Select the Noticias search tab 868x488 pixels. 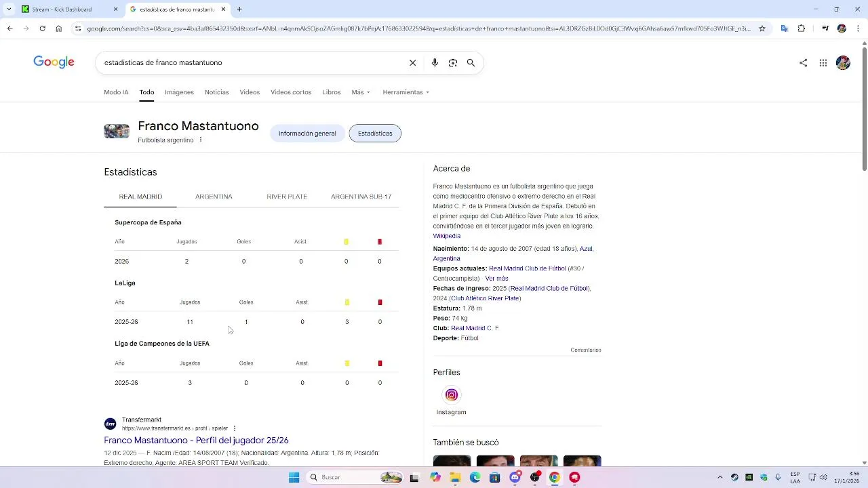[x=217, y=92]
